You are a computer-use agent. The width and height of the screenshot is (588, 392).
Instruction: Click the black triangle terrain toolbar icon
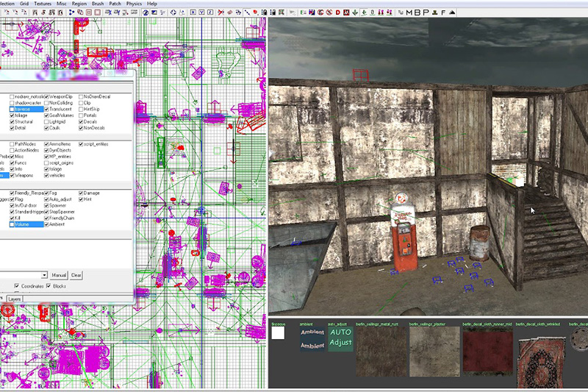click(452, 13)
